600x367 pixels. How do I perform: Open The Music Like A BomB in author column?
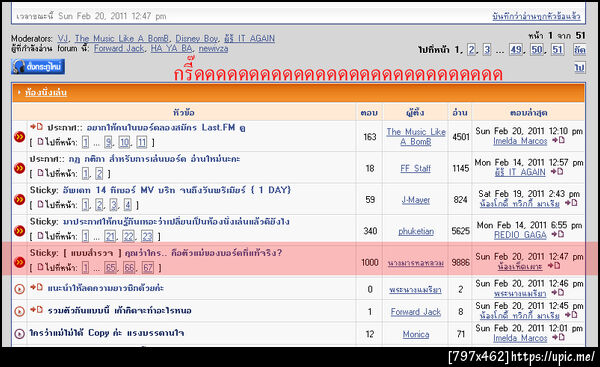tap(416, 137)
